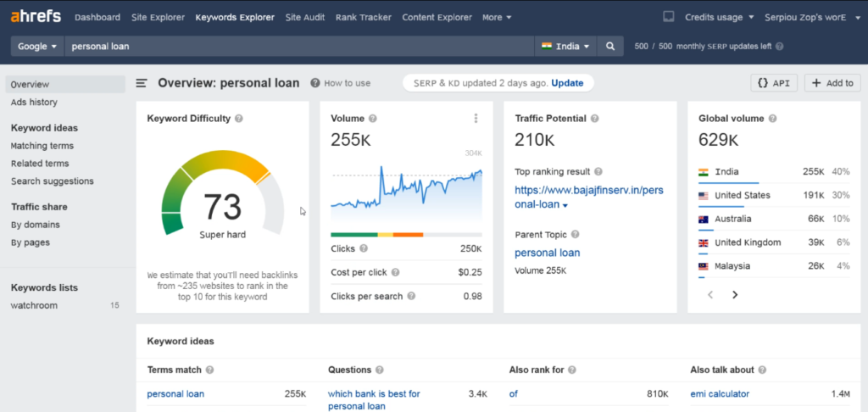Click Global volume info icon
868x412 pixels.
coord(772,119)
